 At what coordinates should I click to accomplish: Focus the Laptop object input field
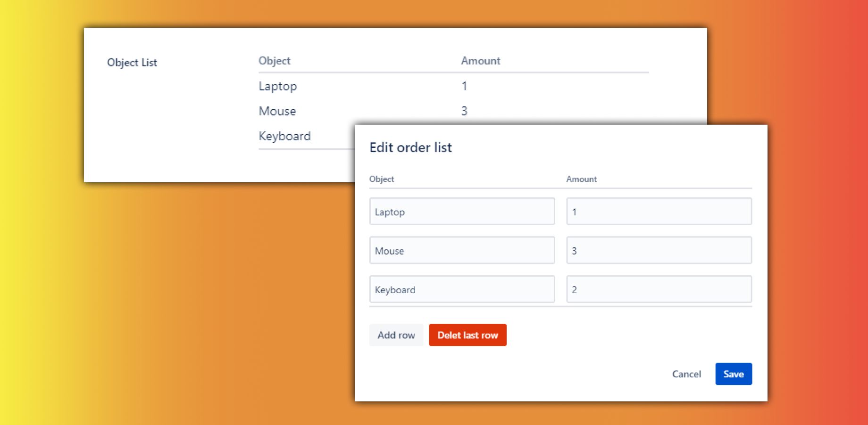(462, 212)
